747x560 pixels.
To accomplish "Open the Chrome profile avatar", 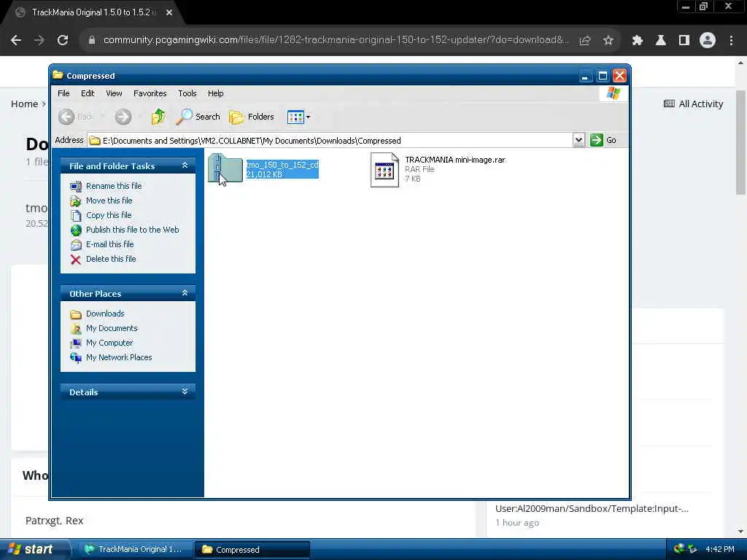I will tap(708, 41).
